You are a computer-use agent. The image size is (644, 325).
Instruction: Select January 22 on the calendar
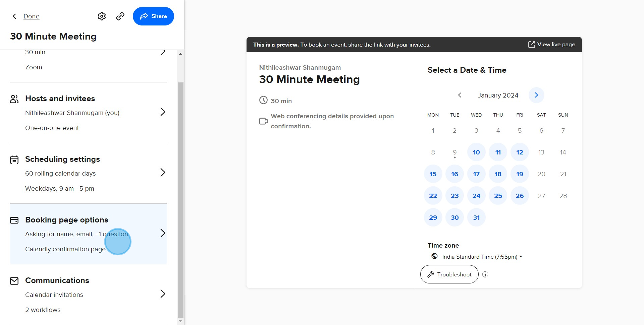coord(433,196)
